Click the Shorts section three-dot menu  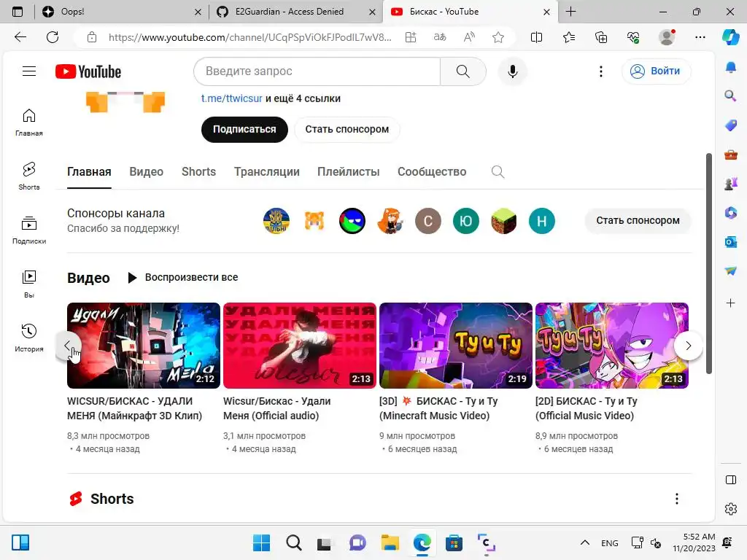pos(676,499)
